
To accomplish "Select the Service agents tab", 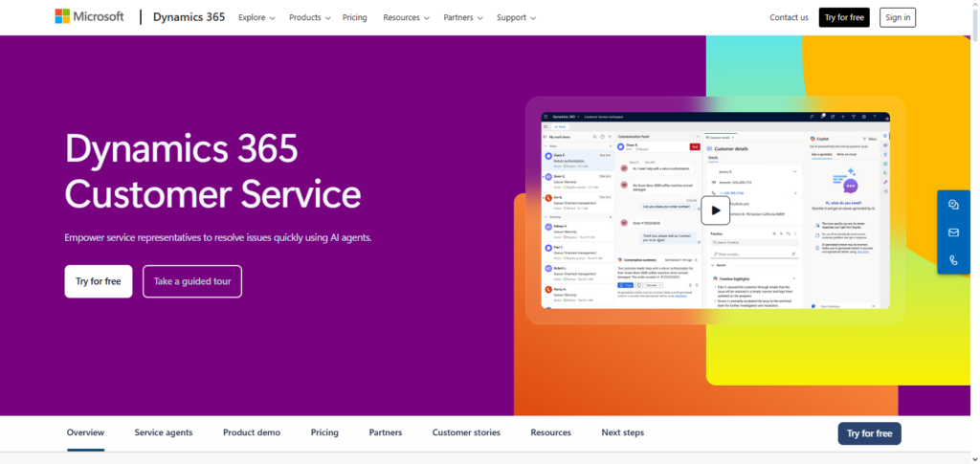I will [164, 432].
